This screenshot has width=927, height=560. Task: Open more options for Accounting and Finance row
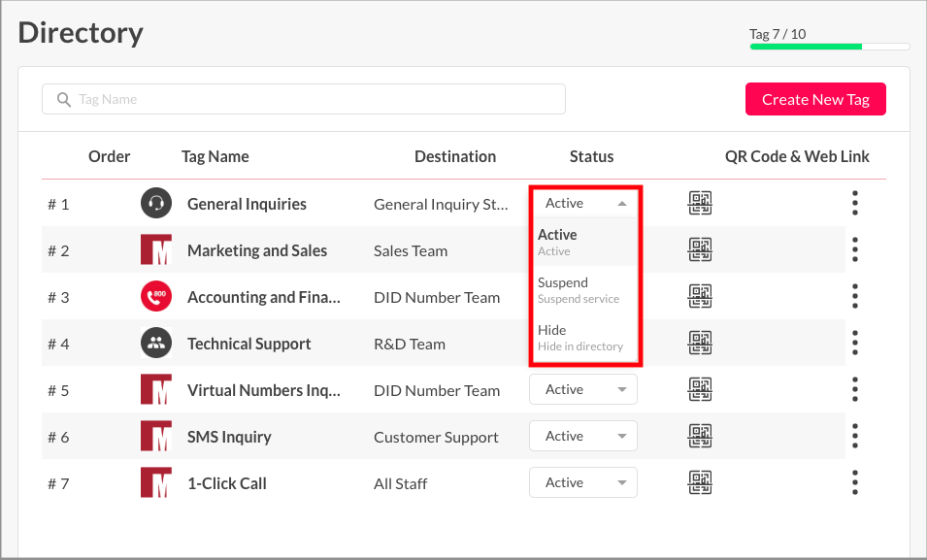click(855, 296)
